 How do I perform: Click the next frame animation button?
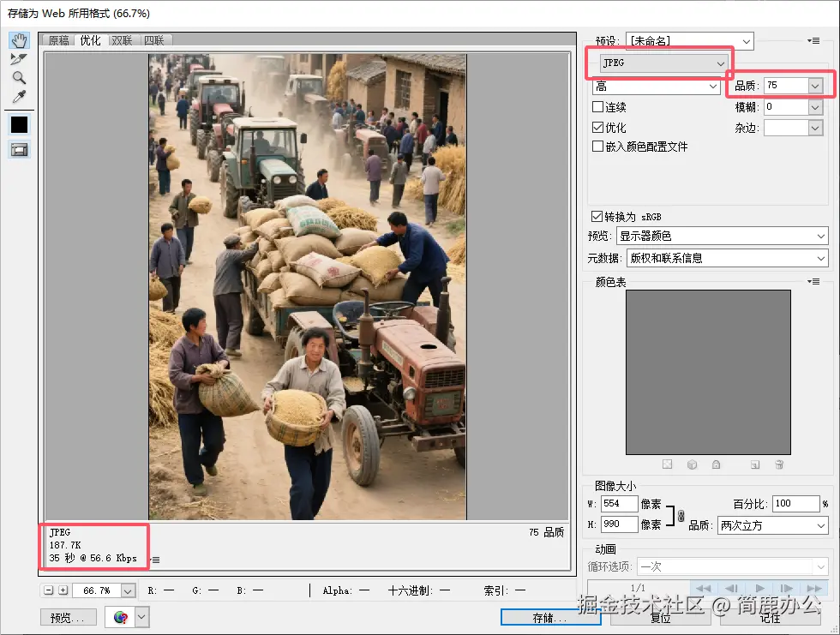coord(787,589)
